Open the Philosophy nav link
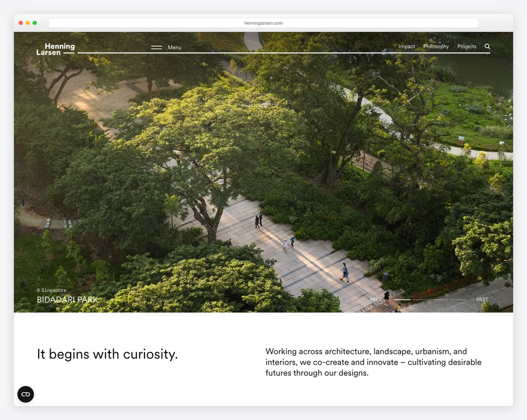This screenshot has width=527, height=420. pos(436,47)
